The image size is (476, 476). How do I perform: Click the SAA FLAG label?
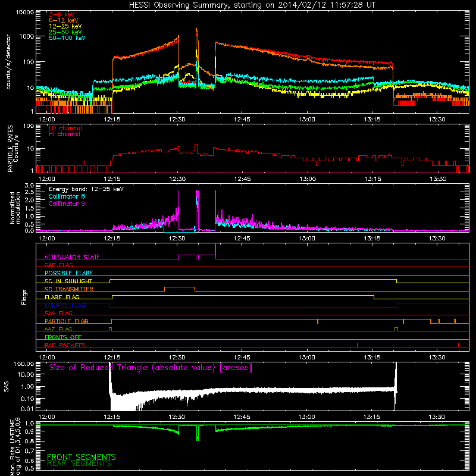(58, 313)
